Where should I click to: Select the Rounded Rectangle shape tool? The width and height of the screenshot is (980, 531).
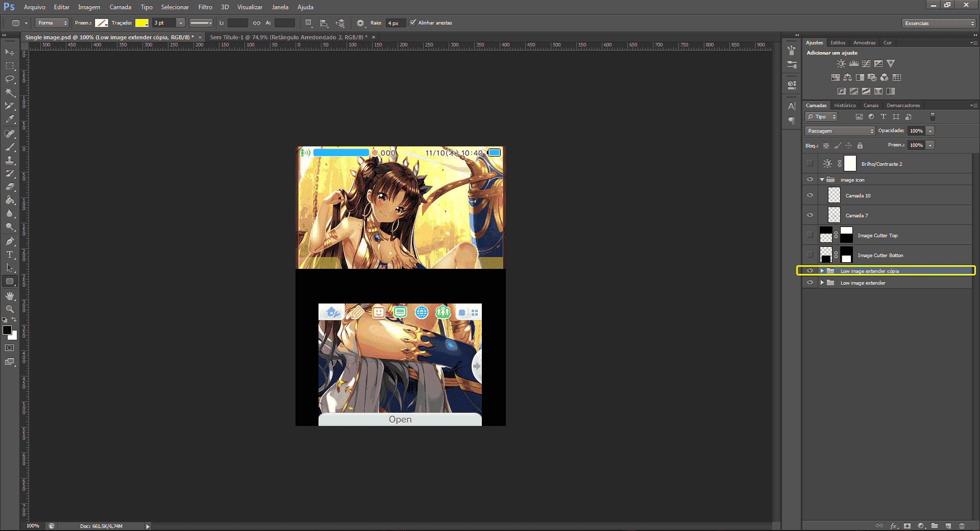pyautogui.click(x=10, y=281)
